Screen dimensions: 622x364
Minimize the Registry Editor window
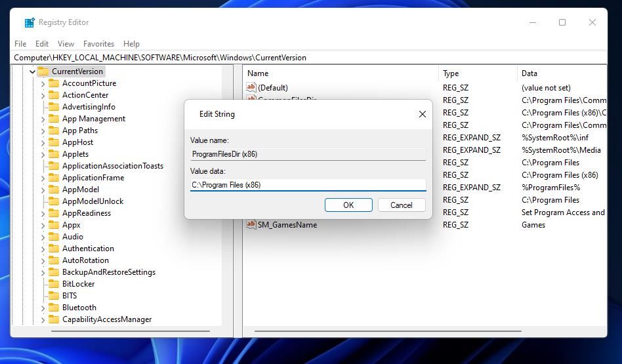coord(533,22)
